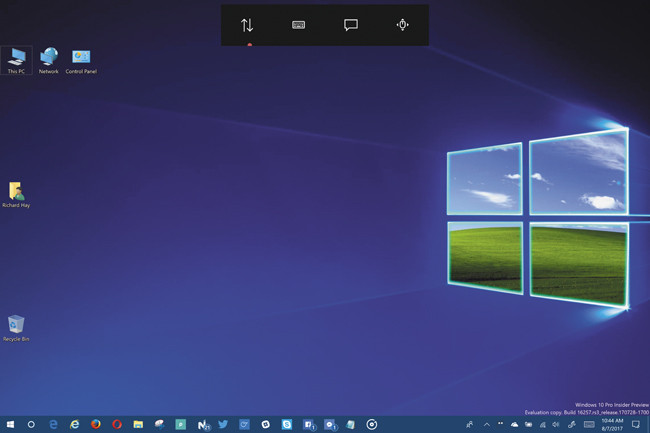Open Twitter app from the taskbar
The image size is (650, 433).
click(223, 424)
